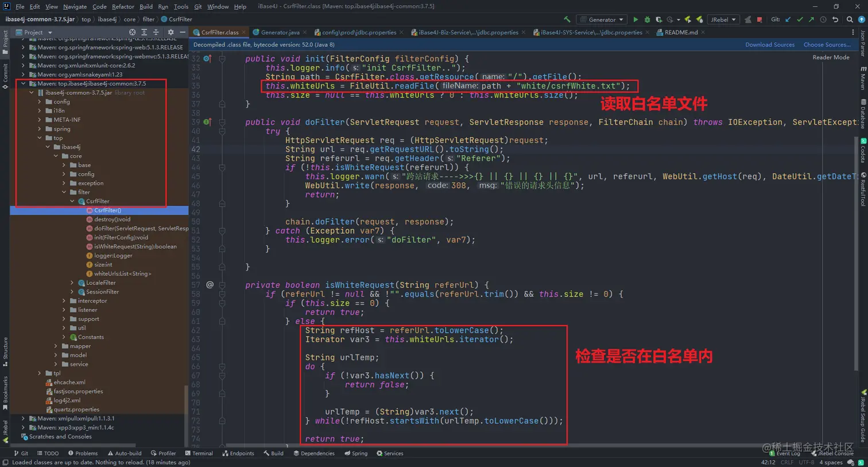Screen dimensions: 868x467
Task: Open the Event Log
Action: point(785,453)
